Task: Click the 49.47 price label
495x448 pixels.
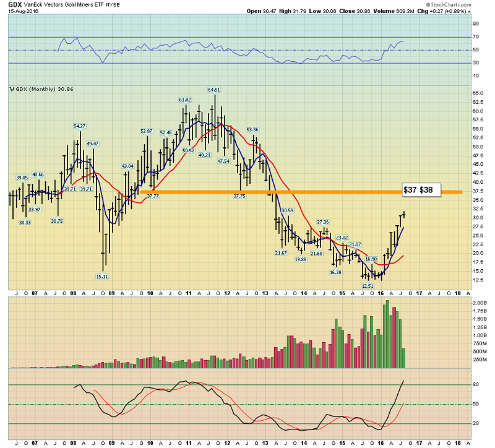Action: 92,144
